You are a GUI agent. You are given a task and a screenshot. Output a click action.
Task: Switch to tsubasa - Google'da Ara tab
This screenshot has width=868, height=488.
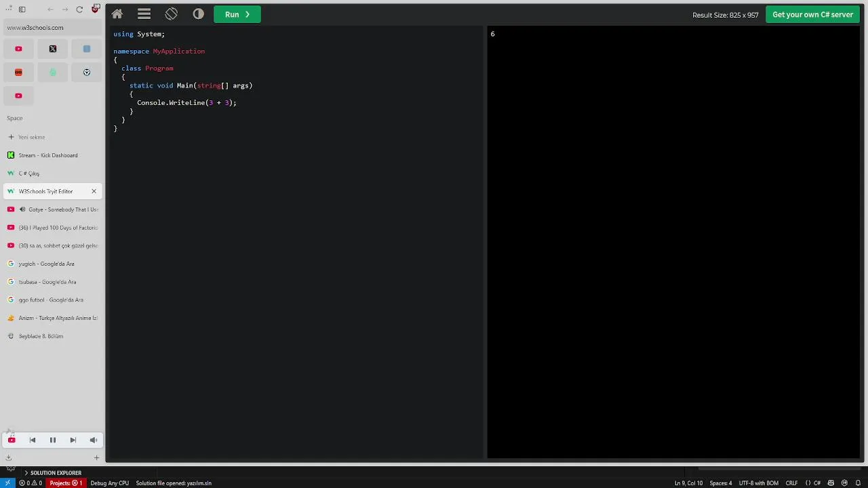pyautogui.click(x=53, y=282)
